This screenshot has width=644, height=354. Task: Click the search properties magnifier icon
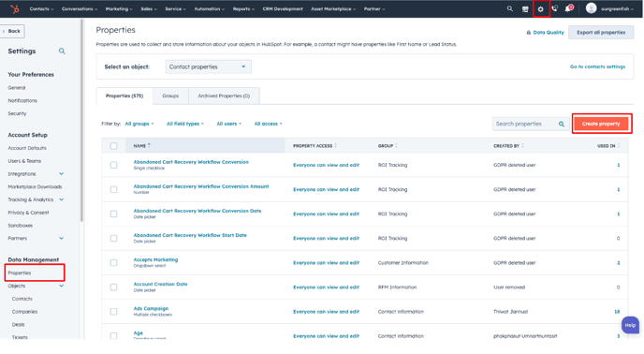(x=561, y=124)
